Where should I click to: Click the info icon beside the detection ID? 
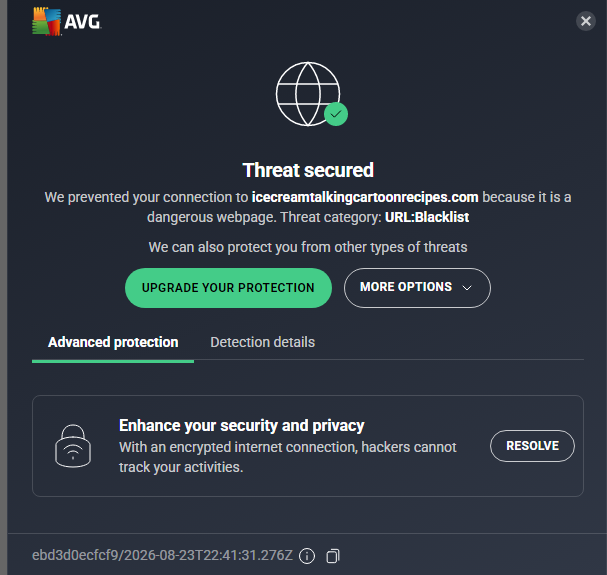click(x=307, y=556)
